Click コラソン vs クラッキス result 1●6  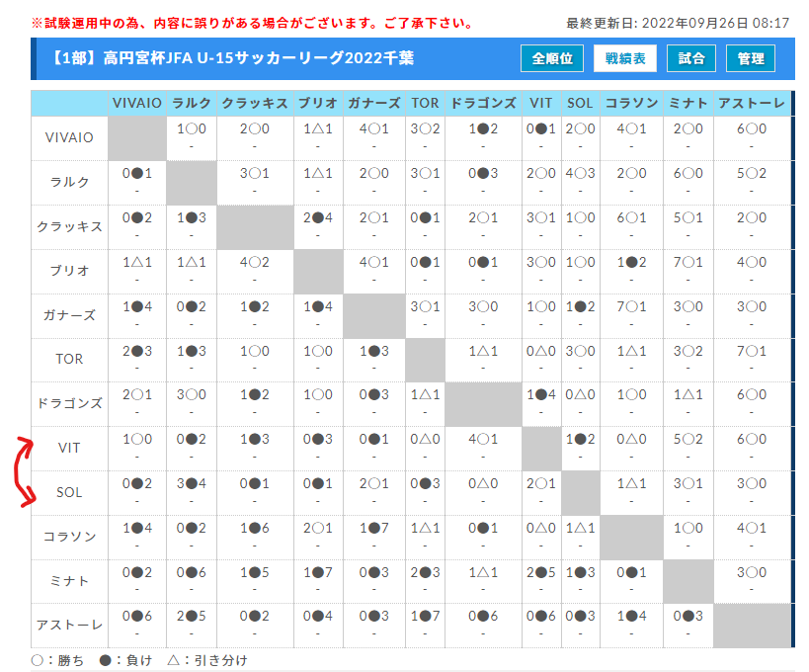click(255, 528)
